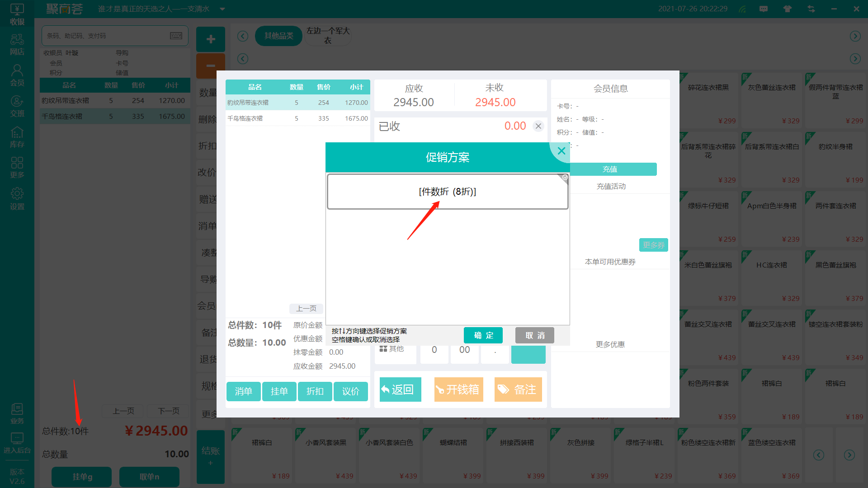Pick the 豹纹半身裙 product card
The width and height of the screenshot is (868, 488).
click(x=835, y=160)
